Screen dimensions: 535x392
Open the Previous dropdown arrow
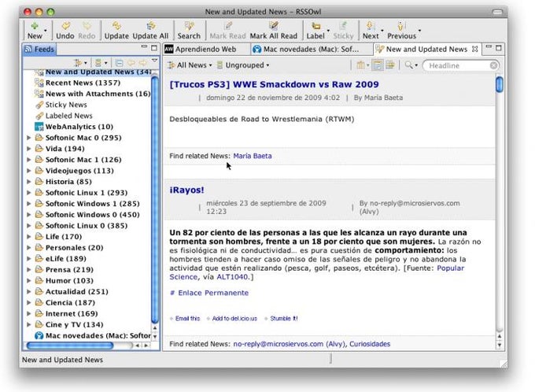[419, 31]
